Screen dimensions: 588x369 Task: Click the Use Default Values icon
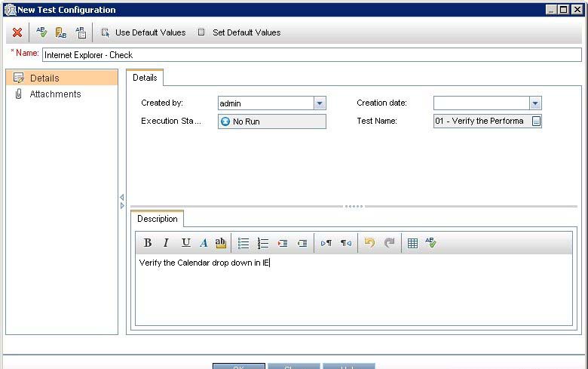click(106, 32)
